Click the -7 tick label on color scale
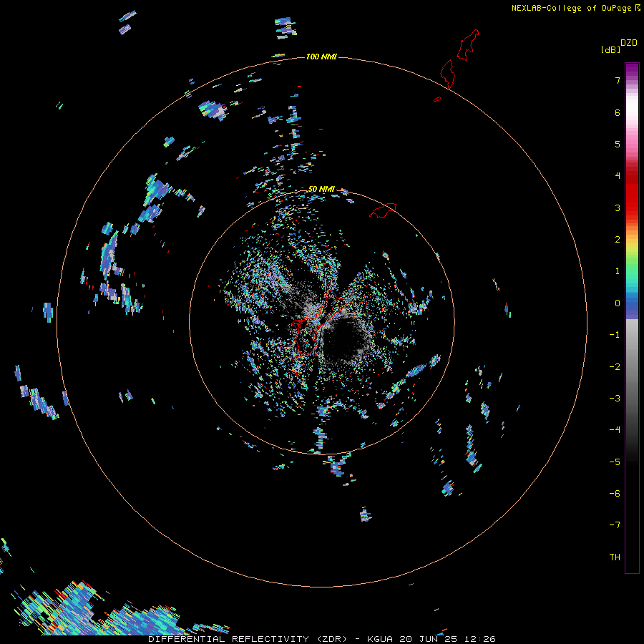The width and height of the screenshot is (644, 644). [x=615, y=525]
